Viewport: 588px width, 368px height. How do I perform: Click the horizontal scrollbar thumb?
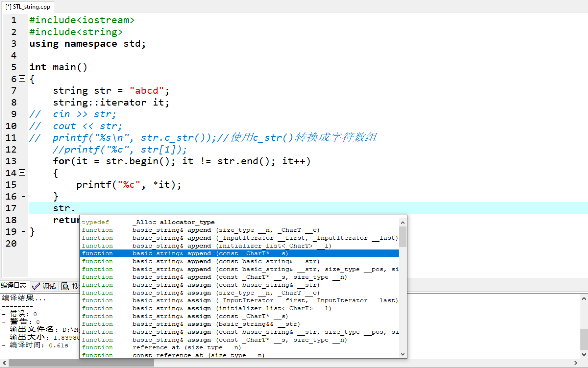pyautogui.click(x=81, y=363)
